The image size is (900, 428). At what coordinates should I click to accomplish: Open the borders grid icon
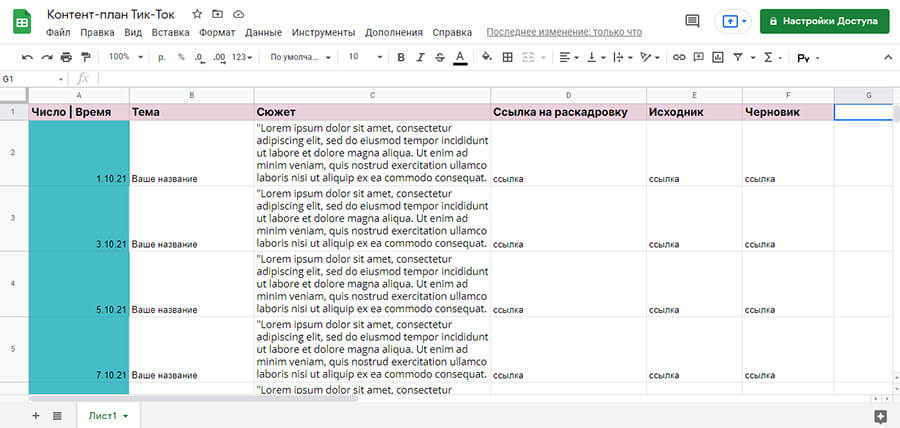(x=507, y=57)
